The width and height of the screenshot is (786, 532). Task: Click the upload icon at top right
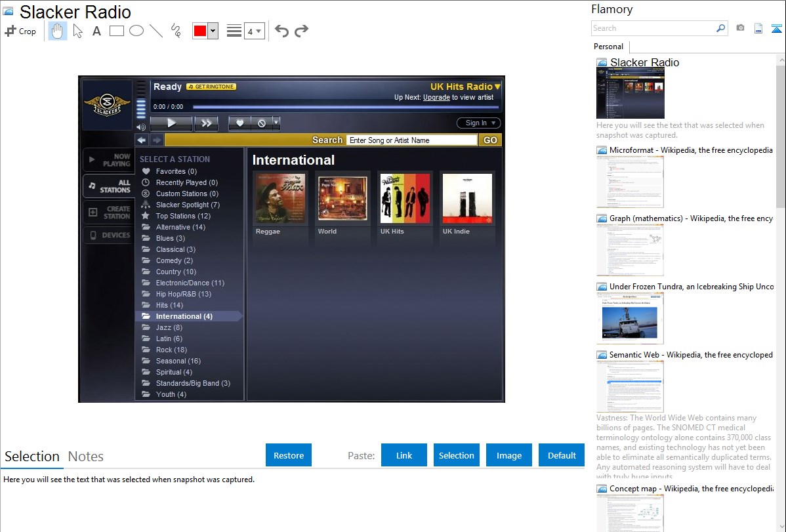click(776, 28)
